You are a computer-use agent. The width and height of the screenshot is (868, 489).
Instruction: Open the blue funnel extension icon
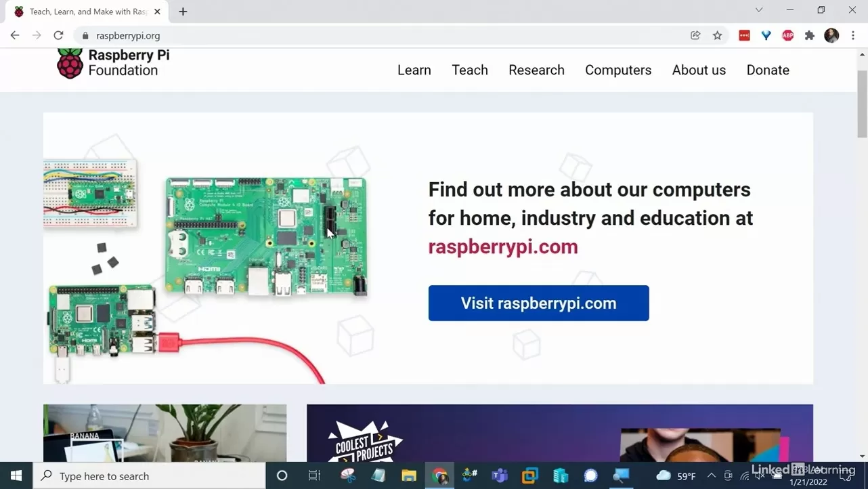point(766,35)
